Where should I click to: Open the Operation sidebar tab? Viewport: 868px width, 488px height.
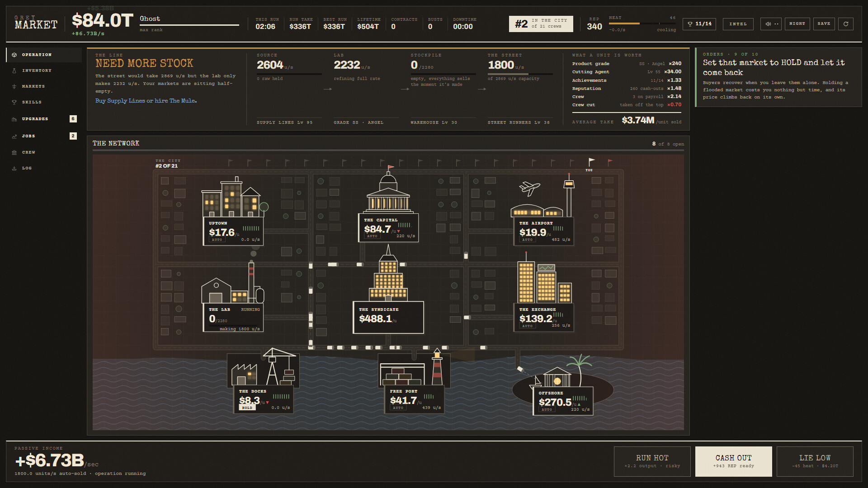click(x=44, y=55)
